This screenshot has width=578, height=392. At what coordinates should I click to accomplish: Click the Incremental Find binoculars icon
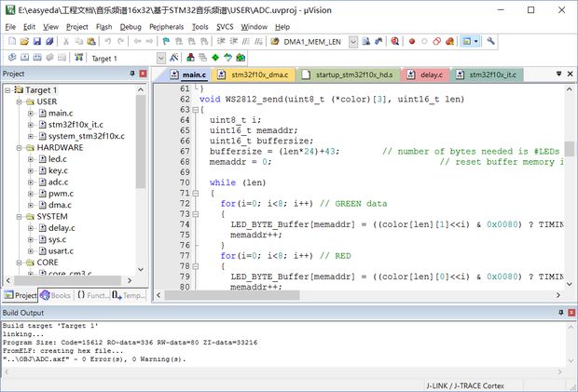click(378, 41)
